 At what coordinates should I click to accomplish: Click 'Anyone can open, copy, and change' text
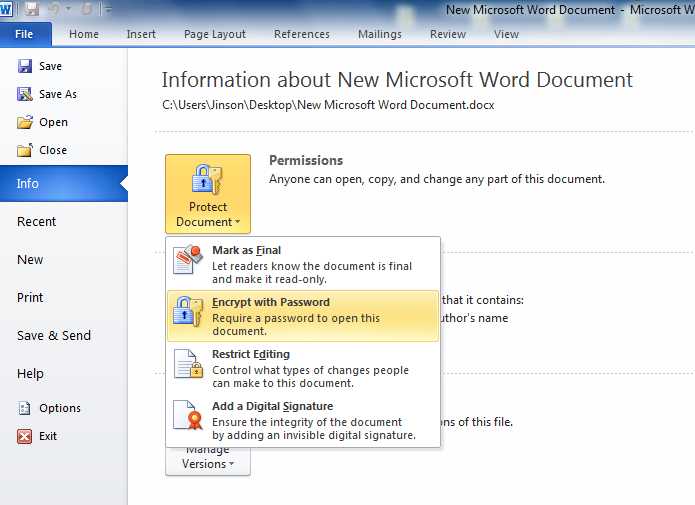point(437,179)
